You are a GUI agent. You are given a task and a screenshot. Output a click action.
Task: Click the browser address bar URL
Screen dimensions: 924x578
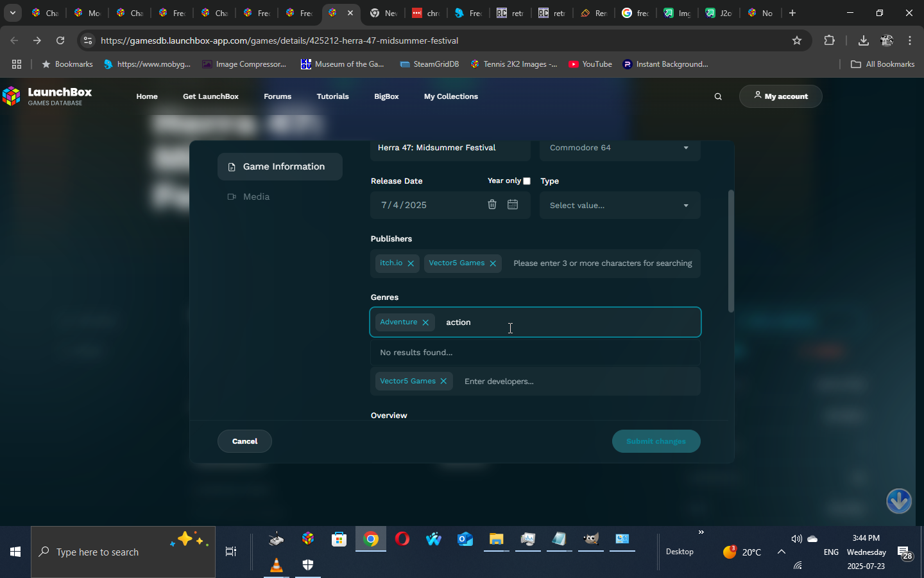pyautogui.click(x=280, y=40)
